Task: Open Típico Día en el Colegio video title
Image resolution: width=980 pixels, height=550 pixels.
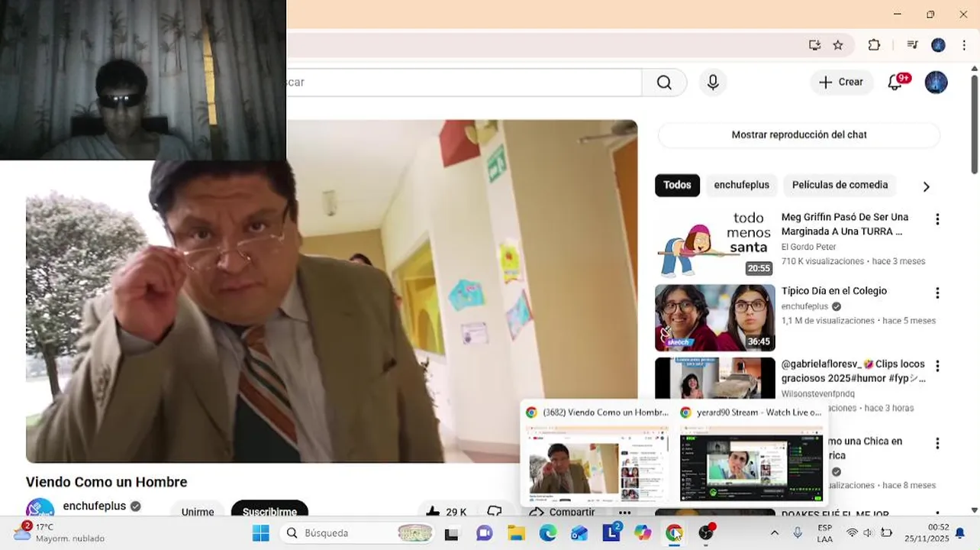Action: (x=834, y=291)
